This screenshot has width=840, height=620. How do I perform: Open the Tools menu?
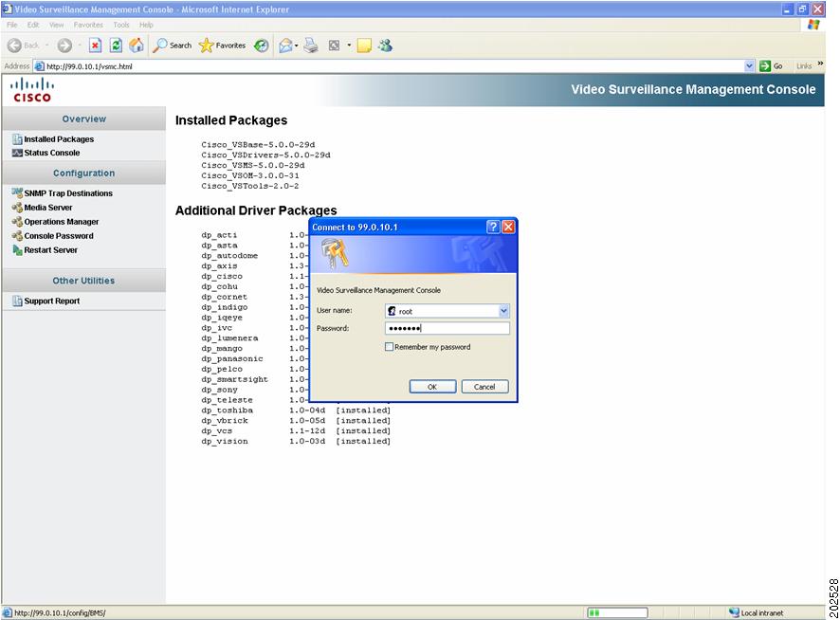pos(121,25)
